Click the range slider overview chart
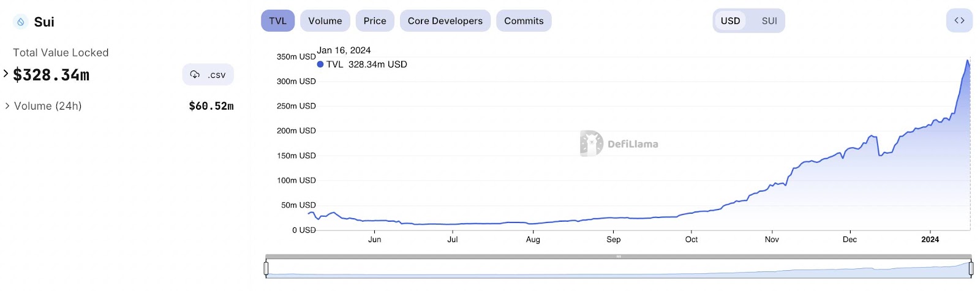 click(619, 268)
